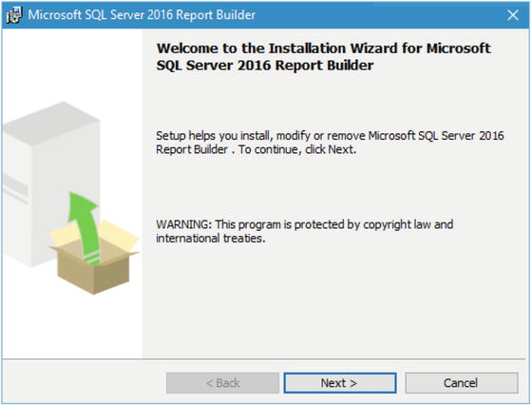This screenshot has height=406, width=532.
Task: Click the disabled < Back button
Action: tap(222, 383)
